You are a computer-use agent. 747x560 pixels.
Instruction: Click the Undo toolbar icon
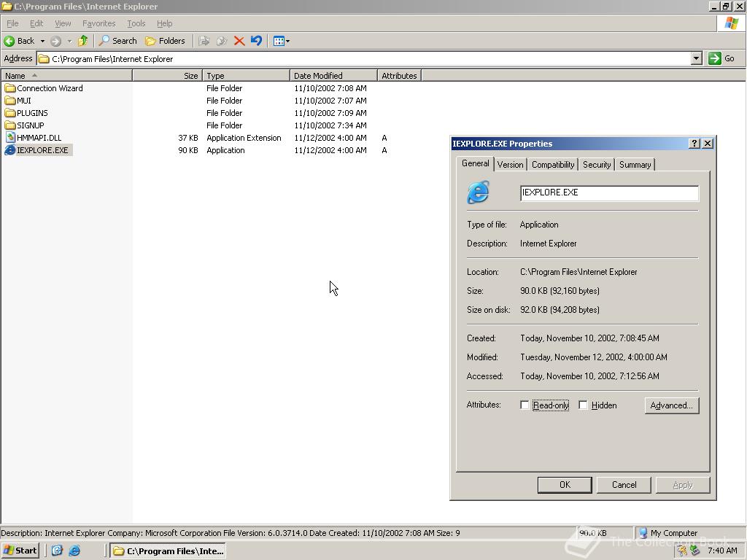[x=256, y=41]
